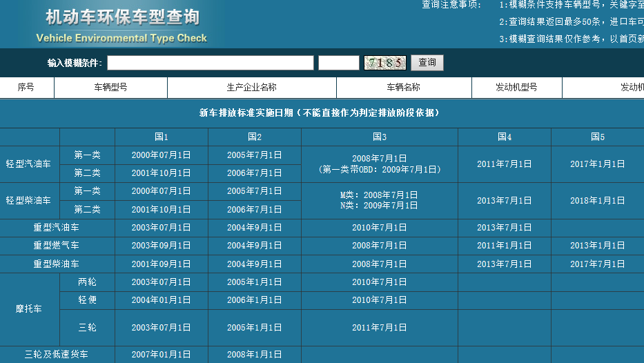Select the 重型柴油车 row label
This screenshot has width=644, height=363.
pyautogui.click(x=57, y=264)
